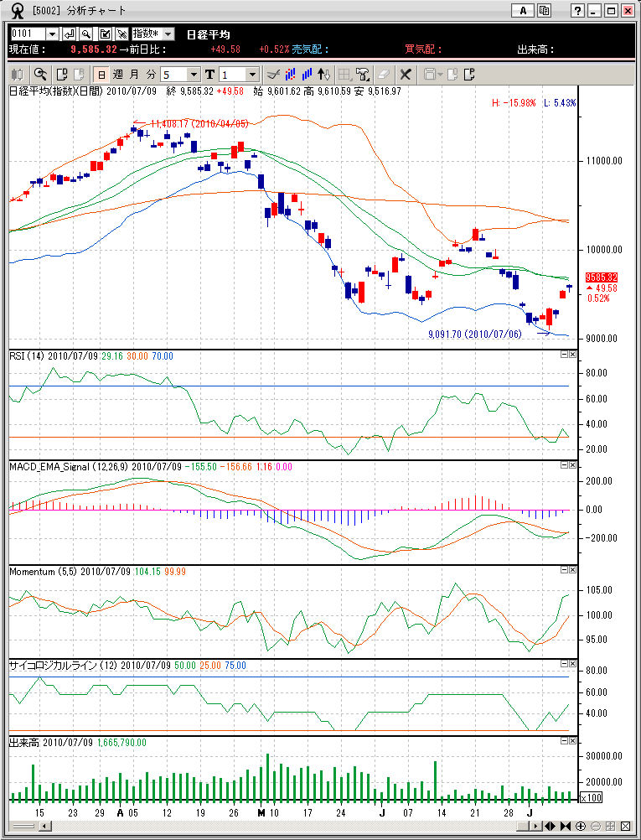
Task: Open the stock code 0101 dropdown arrow
Action: (52, 34)
